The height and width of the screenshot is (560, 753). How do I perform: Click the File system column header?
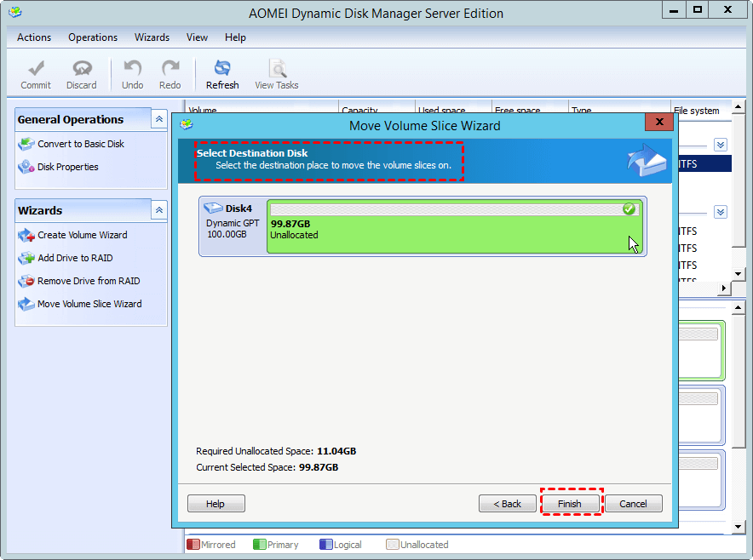(x=701, y=111)
